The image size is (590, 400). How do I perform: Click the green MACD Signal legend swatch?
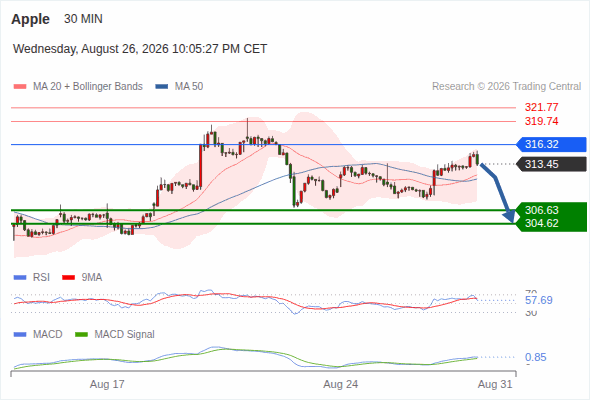click(x=81, y=335)
